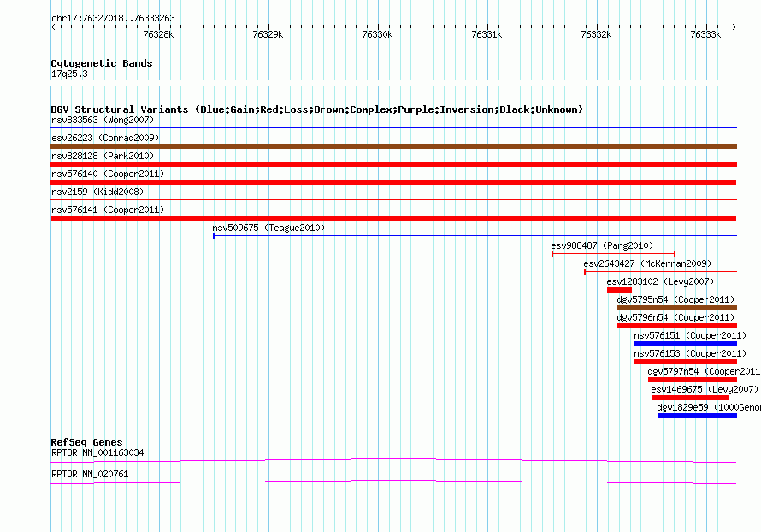
Task: Click nsv509675 (Teague2010) label
Action: click(x=268, y=228)
